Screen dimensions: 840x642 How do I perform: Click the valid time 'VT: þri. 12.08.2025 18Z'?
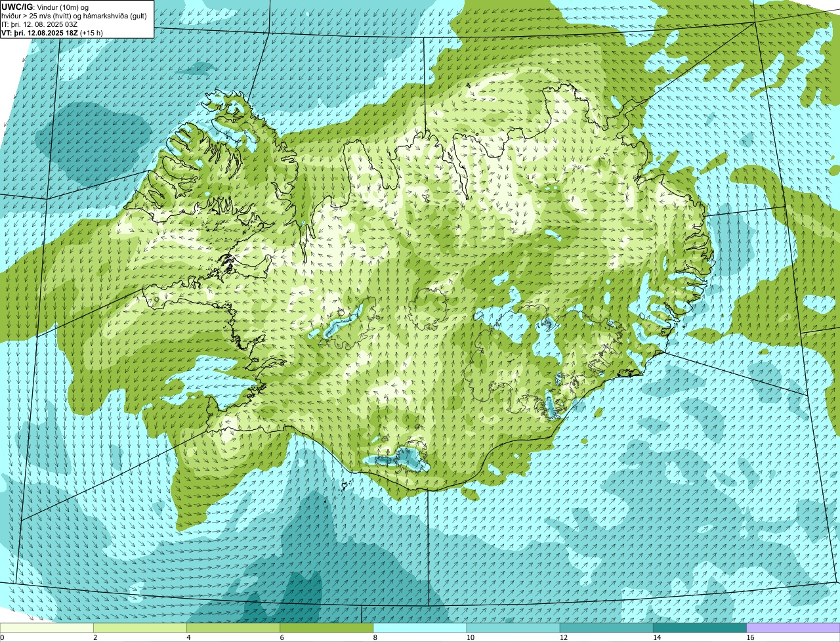[39, 33]
